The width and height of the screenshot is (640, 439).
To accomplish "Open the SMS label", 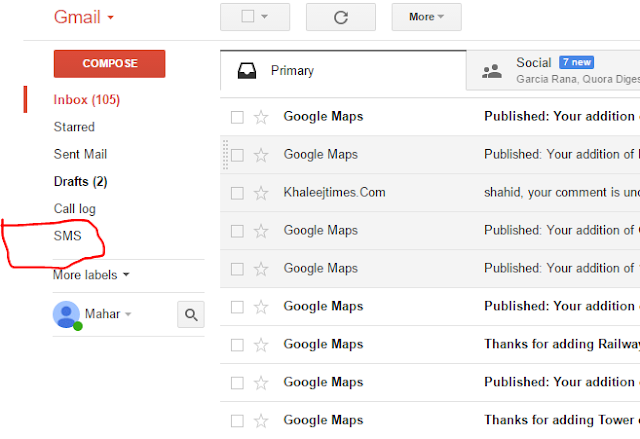I will [67, 236].
